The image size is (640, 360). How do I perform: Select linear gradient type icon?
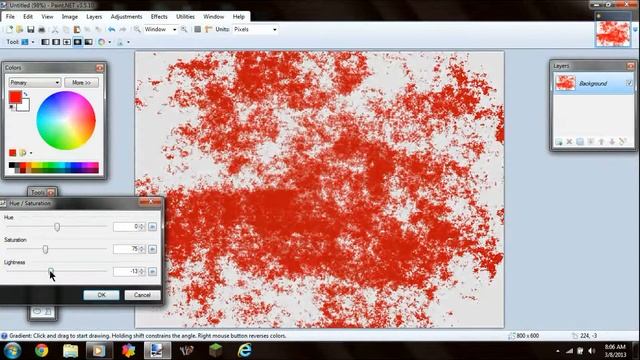click(45, 42)
